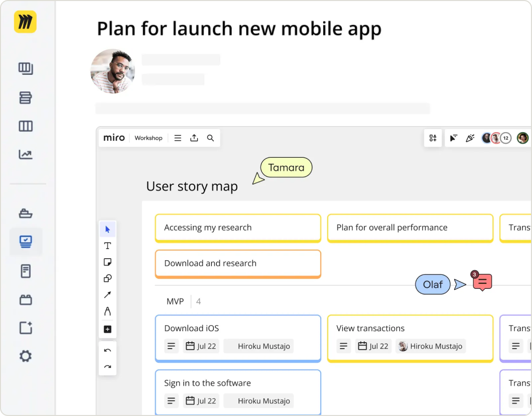Open the analytics chart icon in sidebar
This screenshot has height=416, width=532.
coord(26,155)
